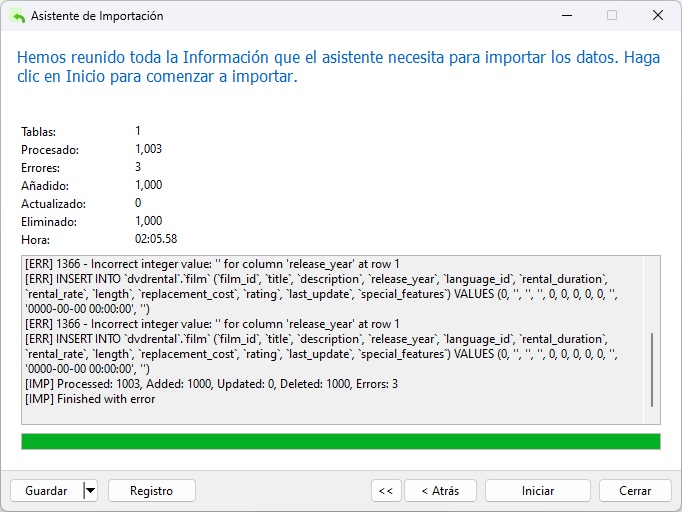Viewport: 682px width, 512px height.
Task: Click the green import progress bar
Action: (341, 441)
